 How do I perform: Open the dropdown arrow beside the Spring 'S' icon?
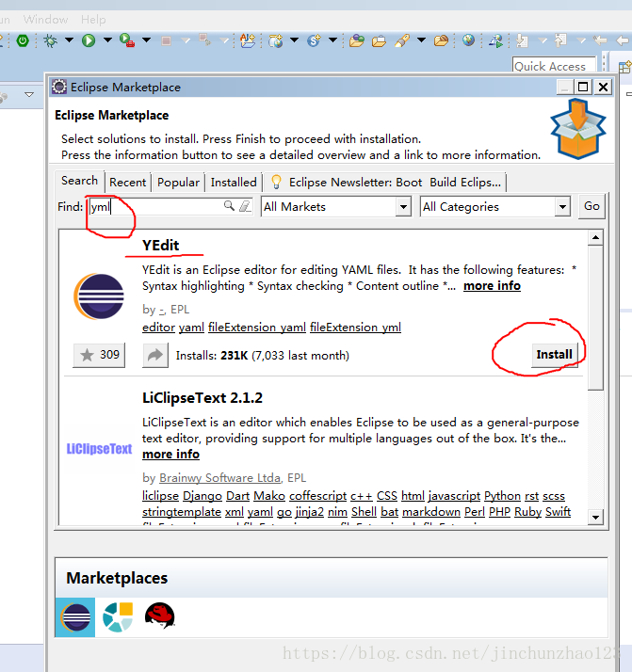[x=332, y=40]
